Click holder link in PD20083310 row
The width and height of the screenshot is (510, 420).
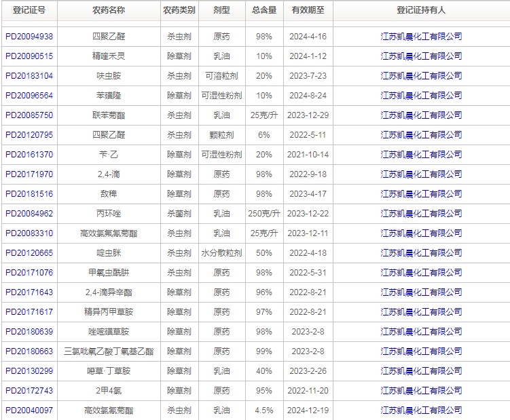[x=421, y=233]
